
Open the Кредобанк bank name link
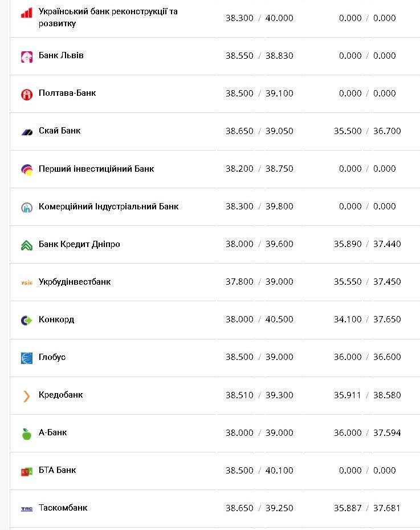click(60, 395)
